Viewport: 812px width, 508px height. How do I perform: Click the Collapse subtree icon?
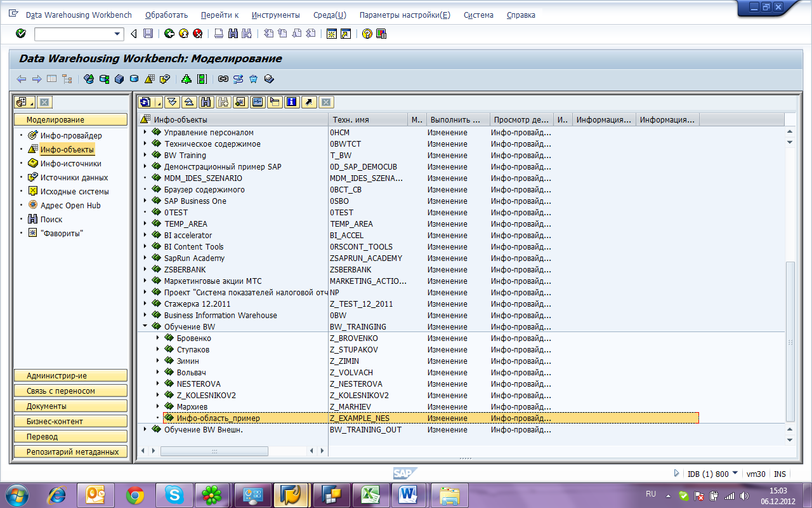189,102
